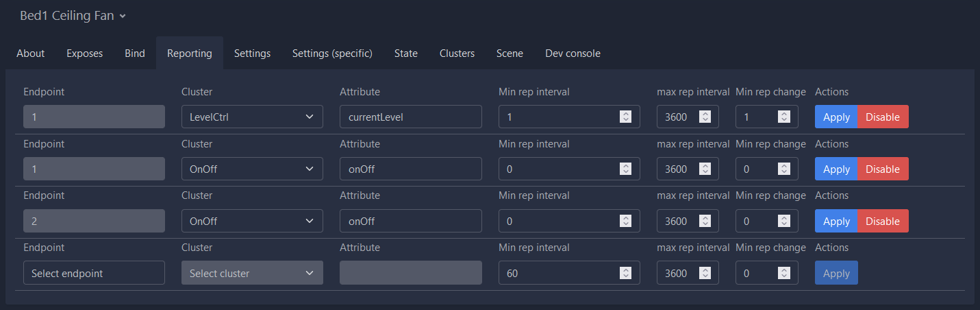Open the Select cluster dropdown in new row

pos(252,273)
